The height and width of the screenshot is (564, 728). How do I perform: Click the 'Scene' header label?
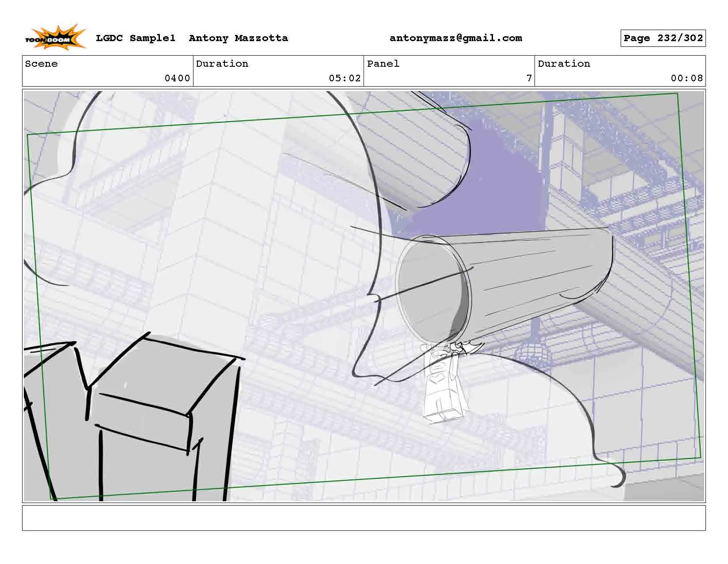point(42,64)
